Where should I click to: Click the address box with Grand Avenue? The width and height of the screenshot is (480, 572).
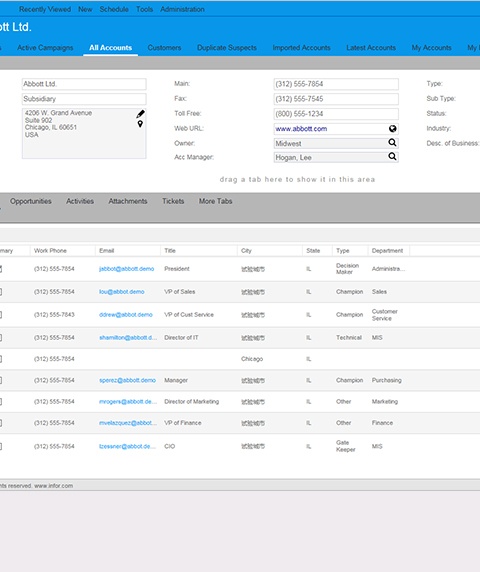coord(84,133)
